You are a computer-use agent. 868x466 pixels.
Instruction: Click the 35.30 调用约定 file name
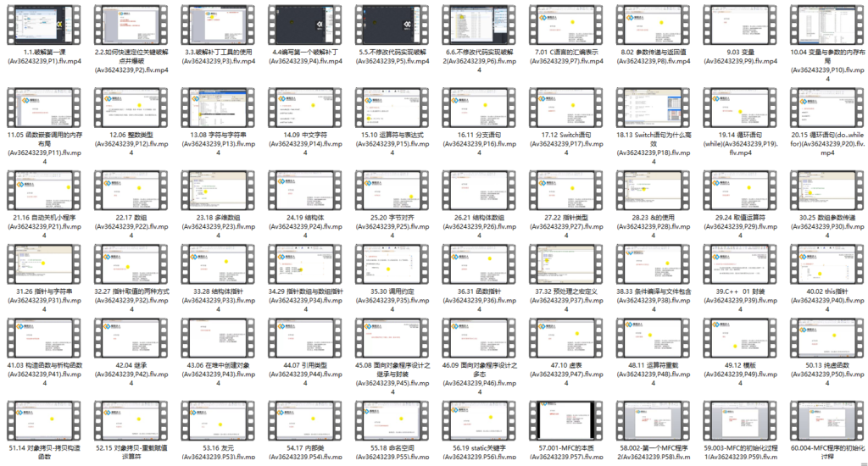(x=392, y=300)
